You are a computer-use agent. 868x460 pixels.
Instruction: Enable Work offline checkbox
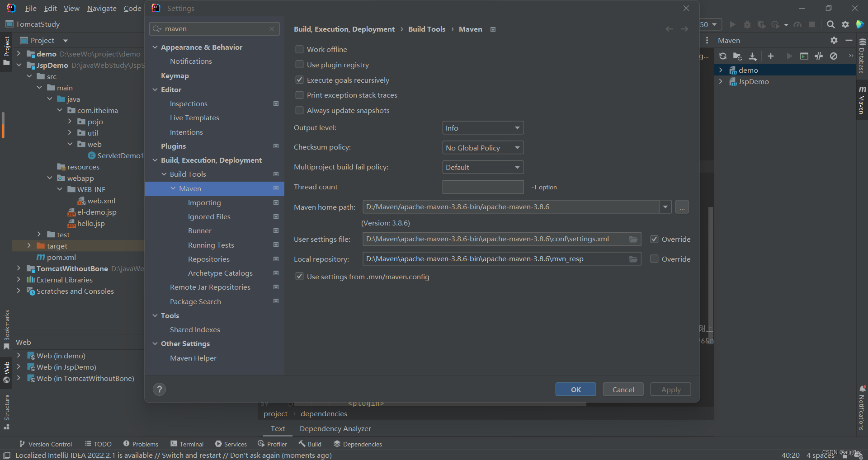299,49
